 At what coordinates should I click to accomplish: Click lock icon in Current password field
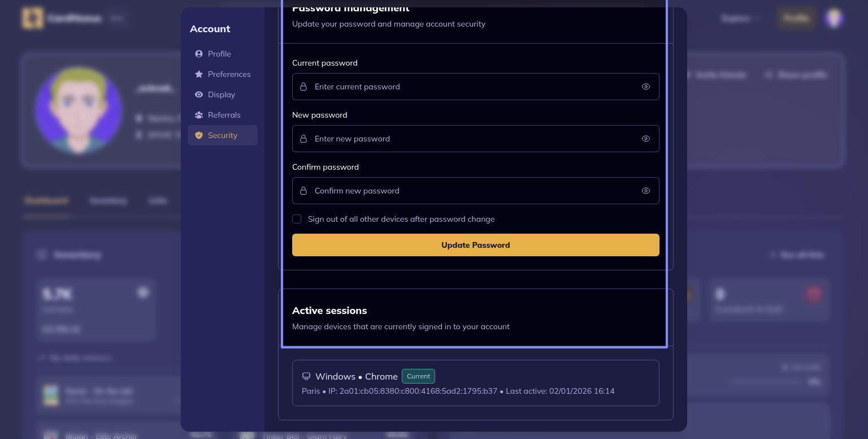(303, 87)
